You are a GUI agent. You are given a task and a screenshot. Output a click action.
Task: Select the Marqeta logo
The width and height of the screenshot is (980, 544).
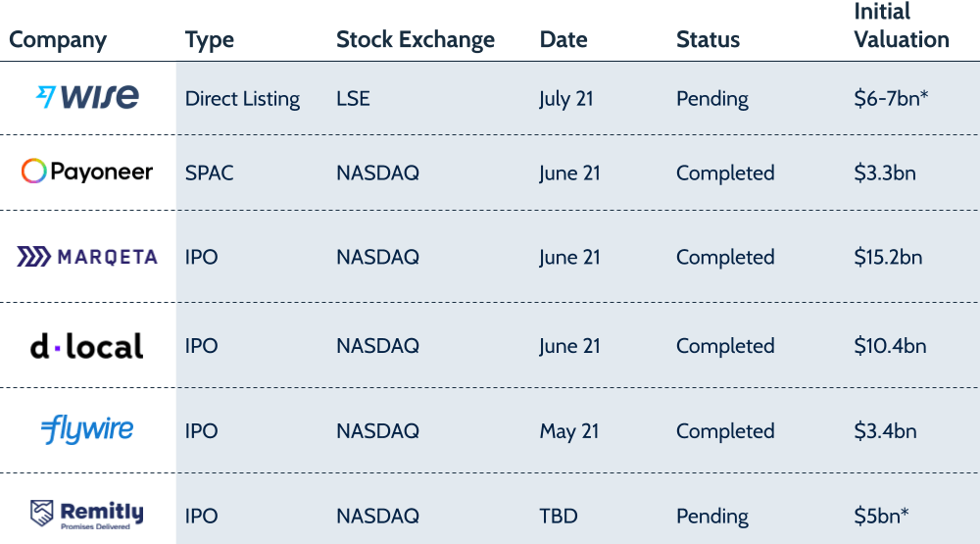(x=87, y=257)
